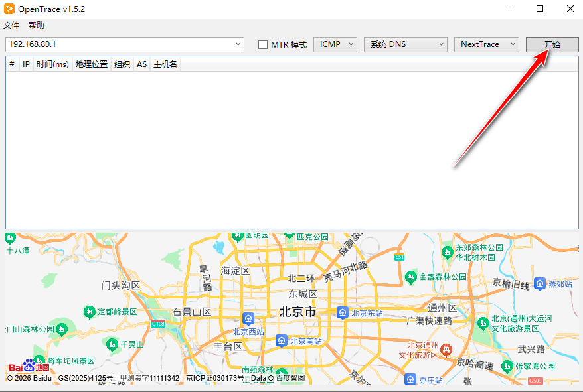The width and height of the screenshot is (583, 392).
Task: Minimize the OpenTrace window
Action: (510, 9)
